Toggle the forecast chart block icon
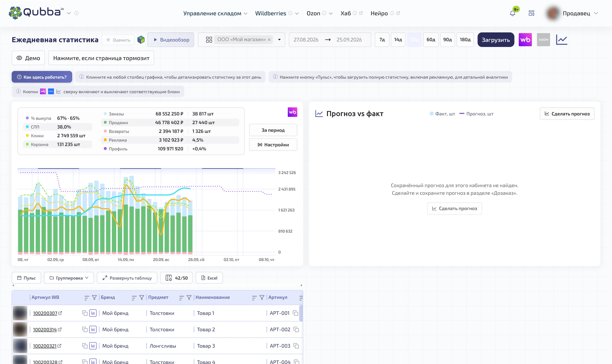The width and height of the screenshot is (612, 364). [561, 40]
